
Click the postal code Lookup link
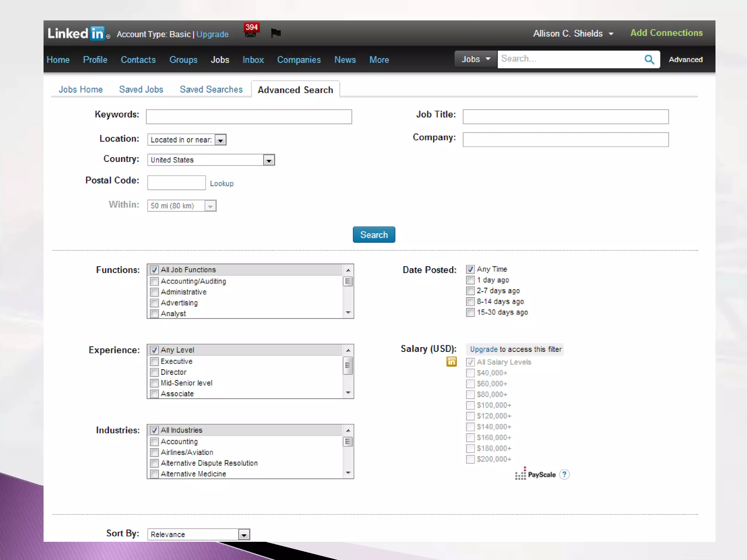(x=221, y=183)
